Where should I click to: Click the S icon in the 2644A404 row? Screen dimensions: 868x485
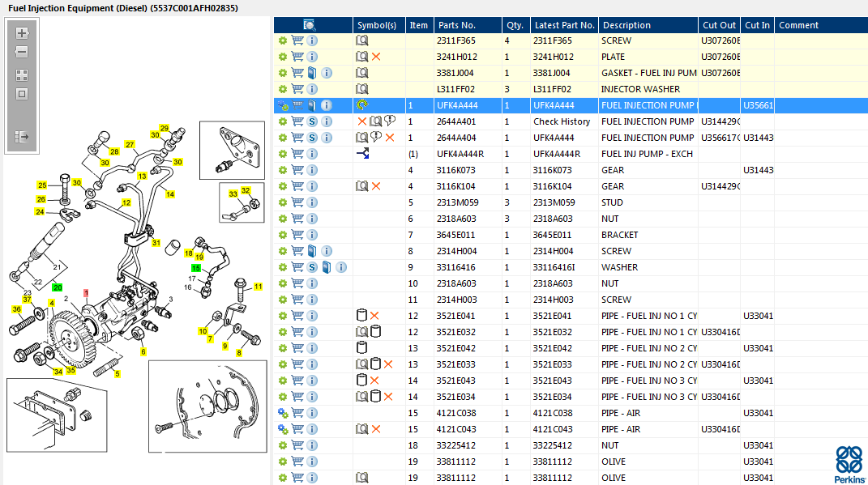(x=312, y=138)
